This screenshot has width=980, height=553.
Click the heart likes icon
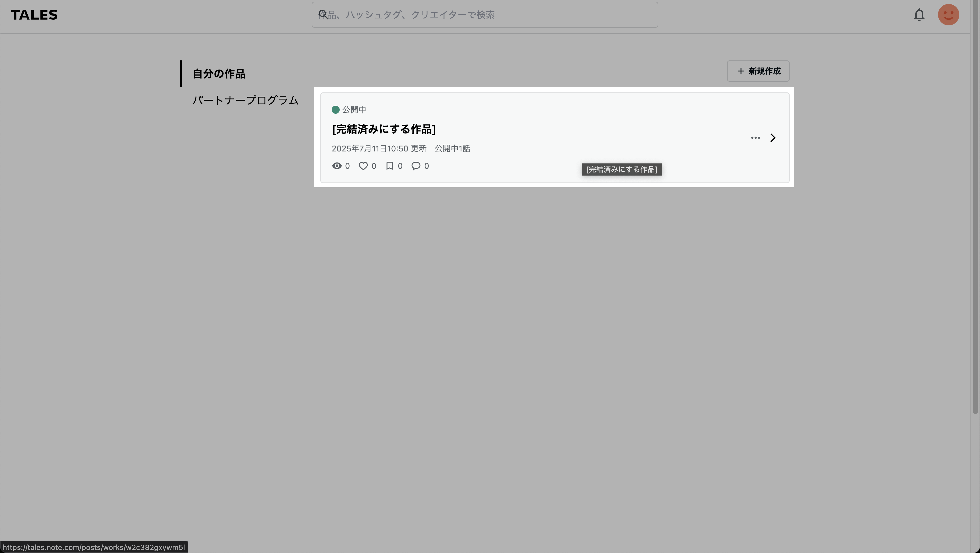pos(363,166)
